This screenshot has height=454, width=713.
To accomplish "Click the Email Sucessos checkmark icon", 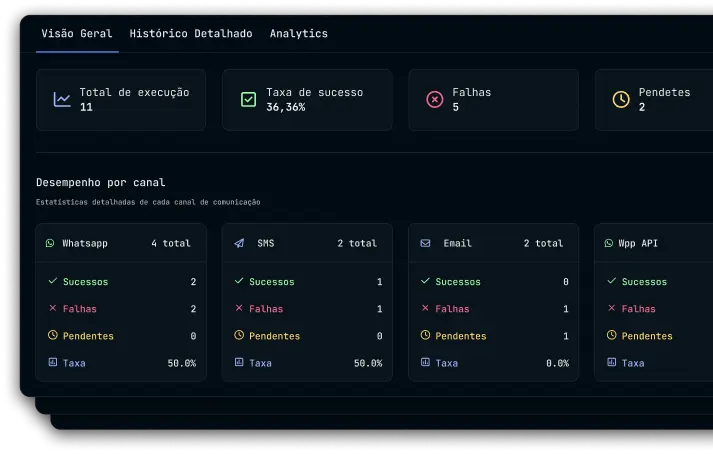I will click(x=425, y=282).
